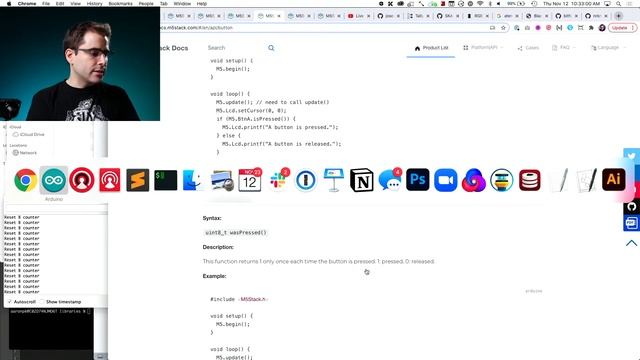Click the M5Stack Docs logo link
The height and width of the screenshot is (360, 640).
click(174, 48)
